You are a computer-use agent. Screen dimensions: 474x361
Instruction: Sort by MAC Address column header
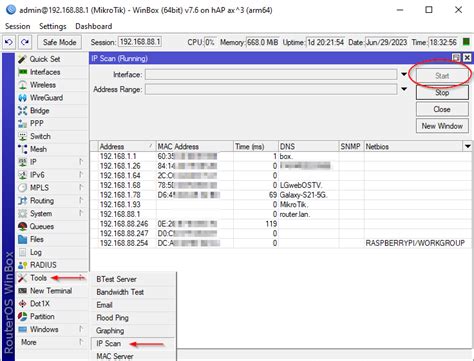194,146
